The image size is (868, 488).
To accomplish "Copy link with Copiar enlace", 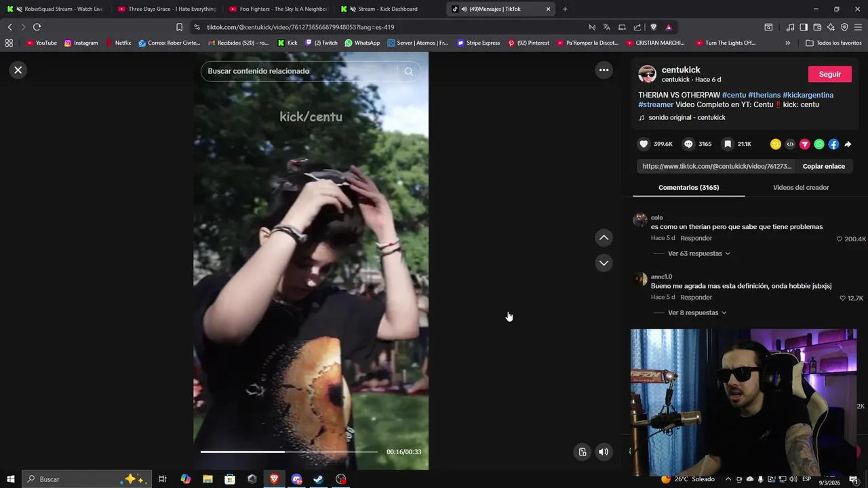I will (x=823, y=166).
